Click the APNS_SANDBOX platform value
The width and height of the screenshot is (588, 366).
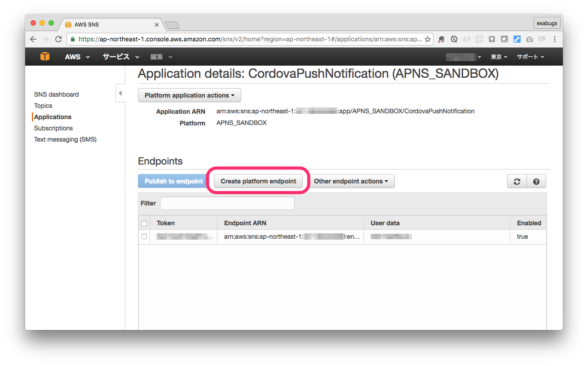point(242,123)
